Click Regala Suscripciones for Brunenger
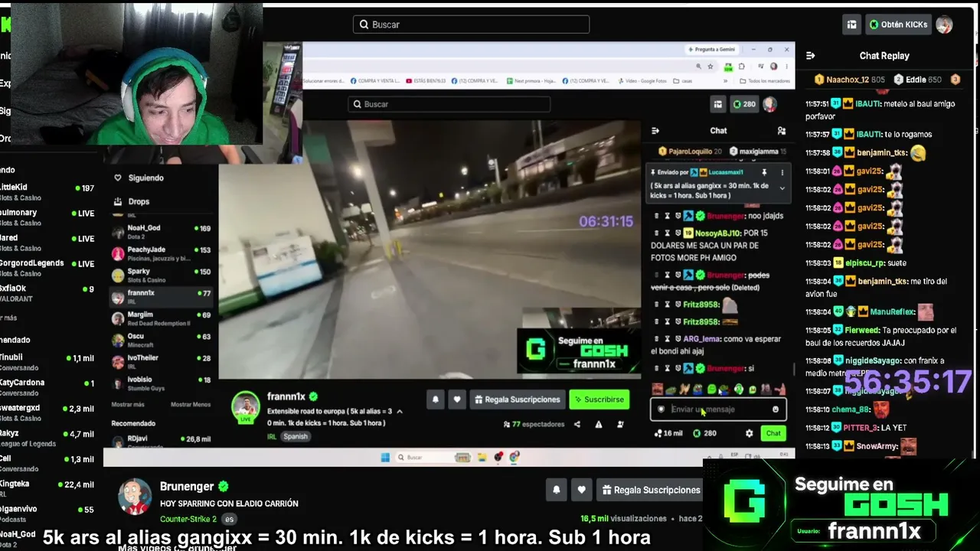The image size is (980, 551). point(650,490)
